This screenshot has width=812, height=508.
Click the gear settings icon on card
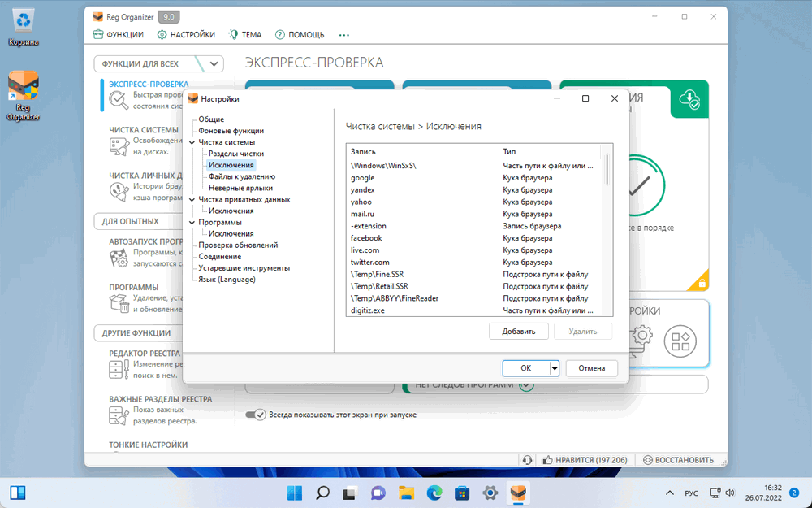click(x=642, y=336)
